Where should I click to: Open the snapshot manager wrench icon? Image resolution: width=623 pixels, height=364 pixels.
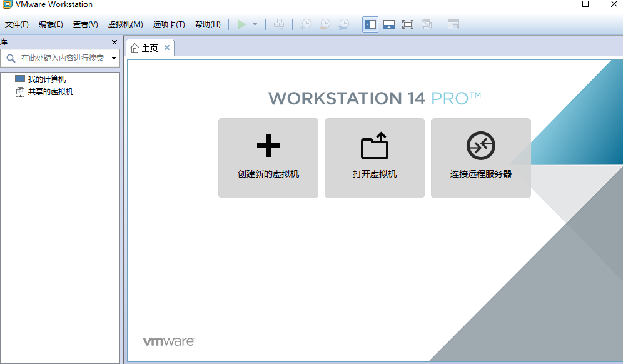point(343,24)
